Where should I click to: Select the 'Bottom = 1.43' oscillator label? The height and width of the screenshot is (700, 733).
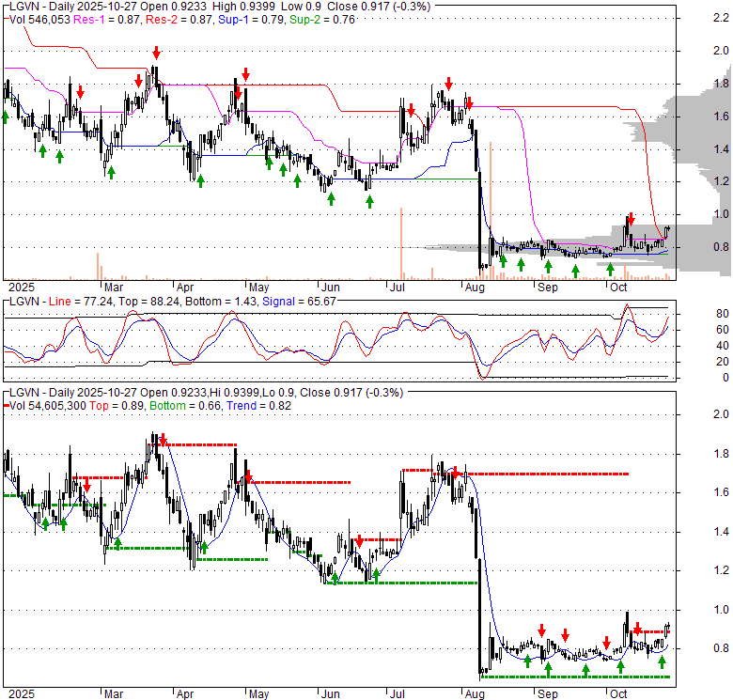point(221,302)
